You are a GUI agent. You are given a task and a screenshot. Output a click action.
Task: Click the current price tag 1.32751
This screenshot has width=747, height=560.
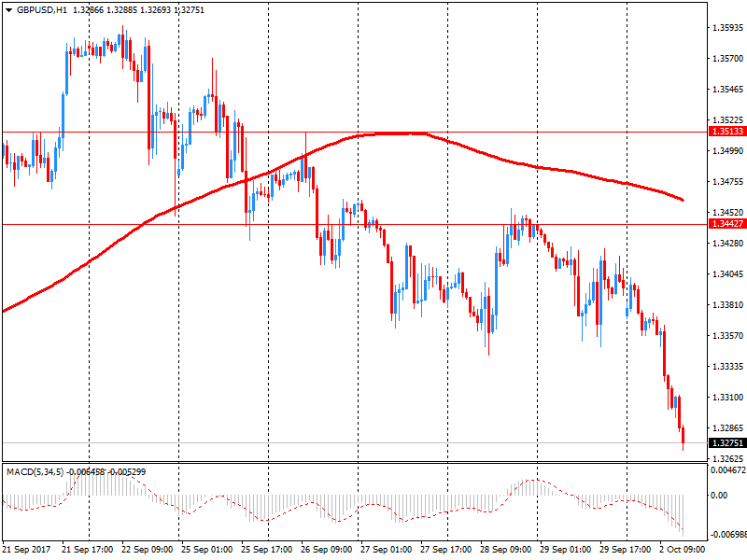(727, 443)
